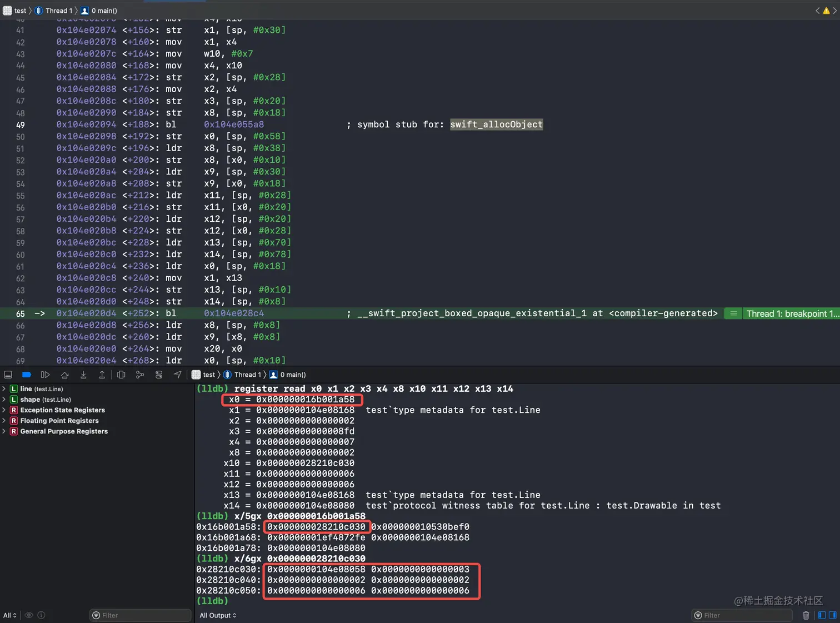Image resolution: width=840 pixels, height=623 pixels.
Task: Click the R icon beside General Purpose Registers
Action: pos(14,431)
